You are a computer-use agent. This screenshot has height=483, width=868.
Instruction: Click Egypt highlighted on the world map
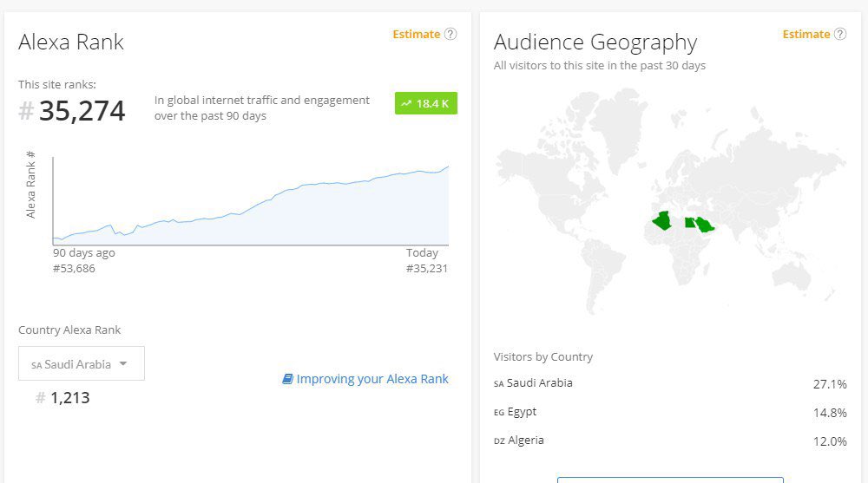click(689, 222)
